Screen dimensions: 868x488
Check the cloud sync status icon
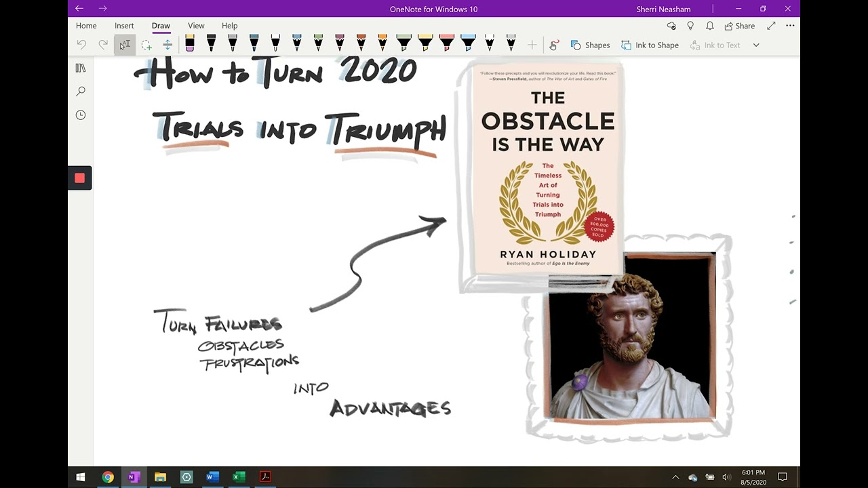point(671,26)
